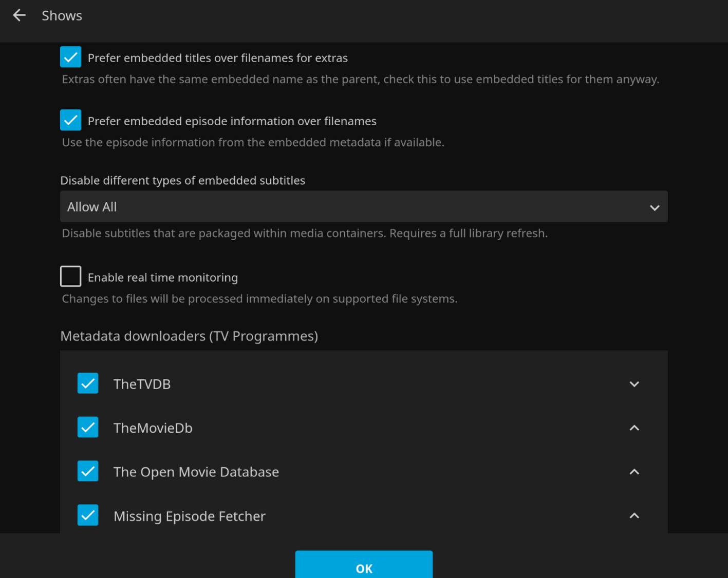
Task: Uncheck the embedded titles for extras checkbox
Action: click(x=71, y=57)
